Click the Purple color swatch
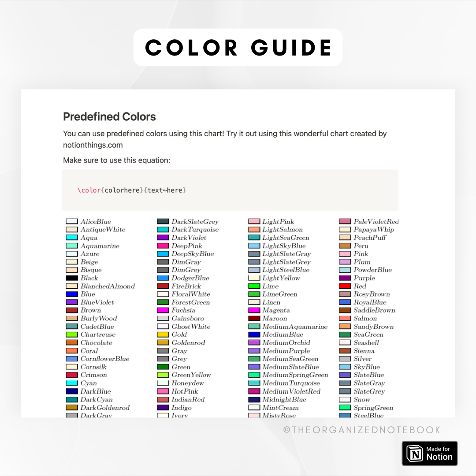 [345, 278]
